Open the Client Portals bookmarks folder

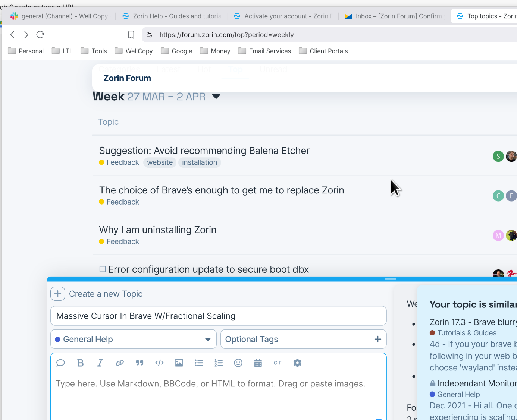pyautogui.click(x=323, y=51)
